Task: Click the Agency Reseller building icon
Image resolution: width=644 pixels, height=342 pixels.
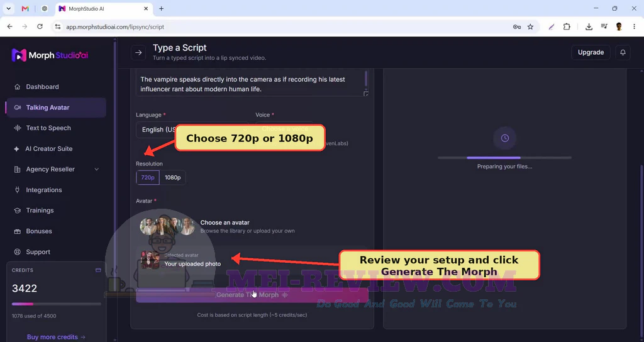Action: [17, 169]
